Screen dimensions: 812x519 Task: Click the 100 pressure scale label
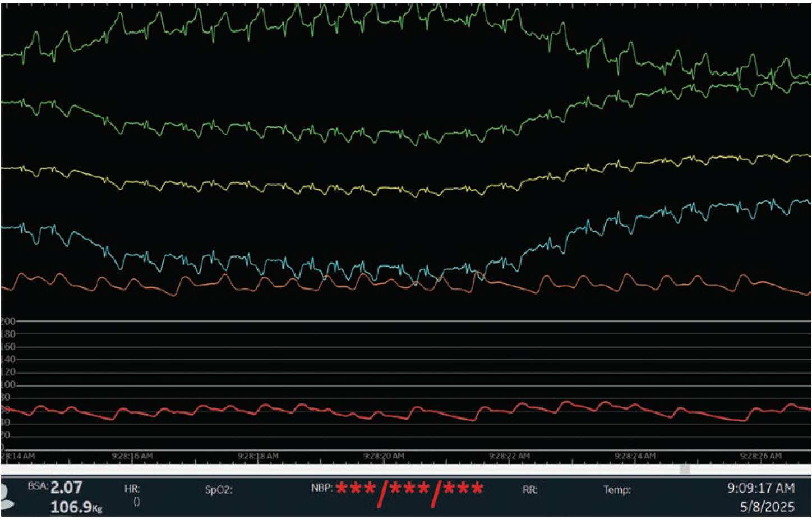coord(8,385)
